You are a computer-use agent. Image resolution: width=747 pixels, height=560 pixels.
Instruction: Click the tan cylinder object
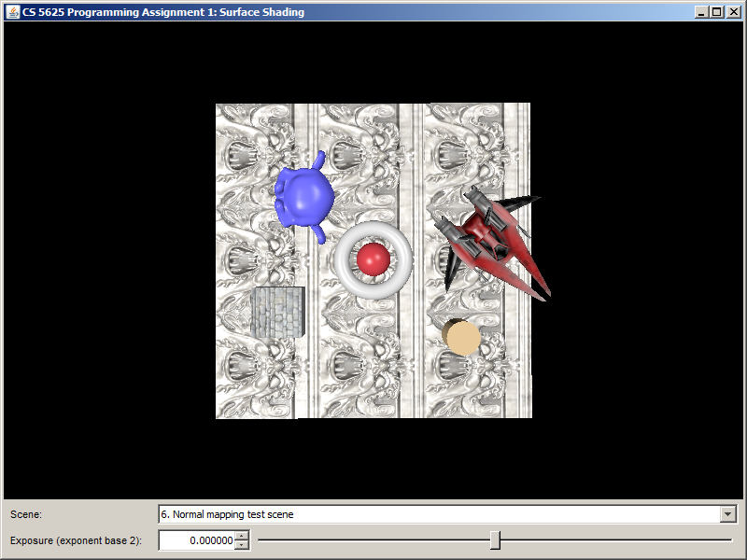[x=462, y=338]
